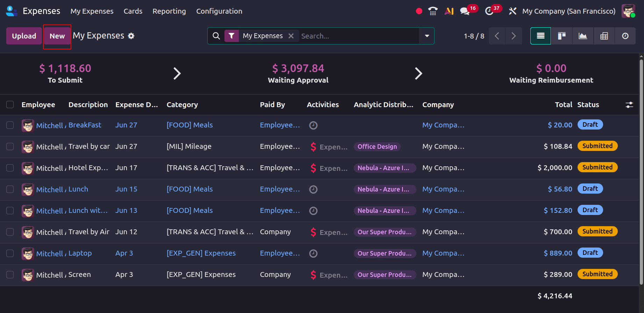The height and width of the screenshot is (313, 644).
Task: Select the Travel by car expense checkbox
Action: click(x=10, y=147)
